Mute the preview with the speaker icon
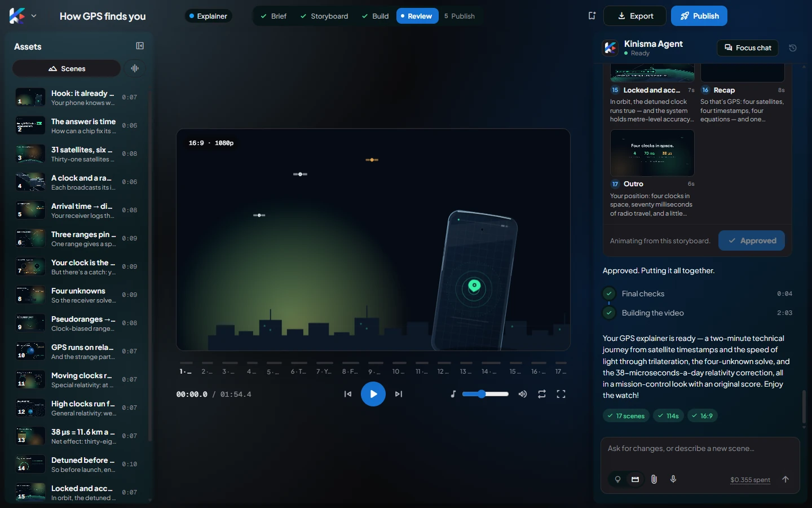This screenshot has width=812, height=508. [523, 394]
